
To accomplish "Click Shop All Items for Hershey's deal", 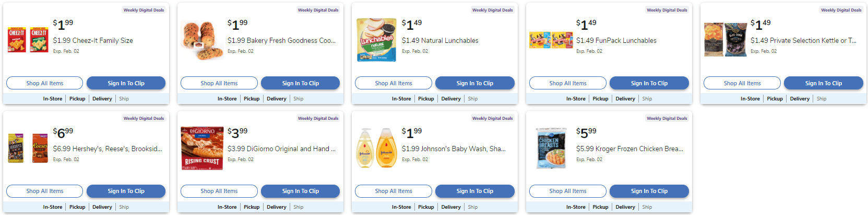I will (x=44, y=191).
